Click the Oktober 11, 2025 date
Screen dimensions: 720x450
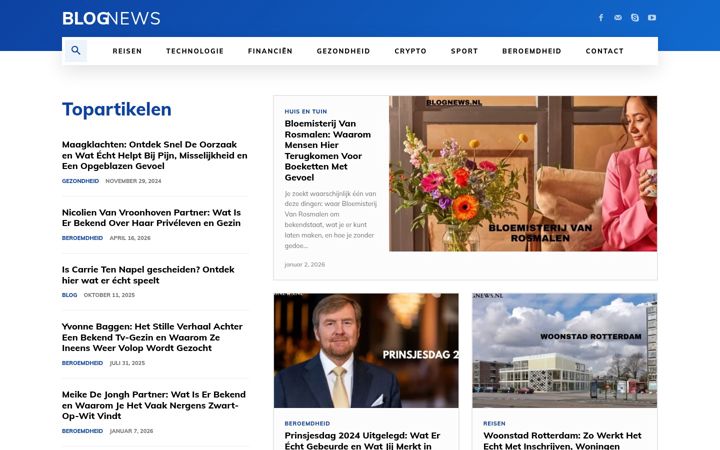point(109,295)
